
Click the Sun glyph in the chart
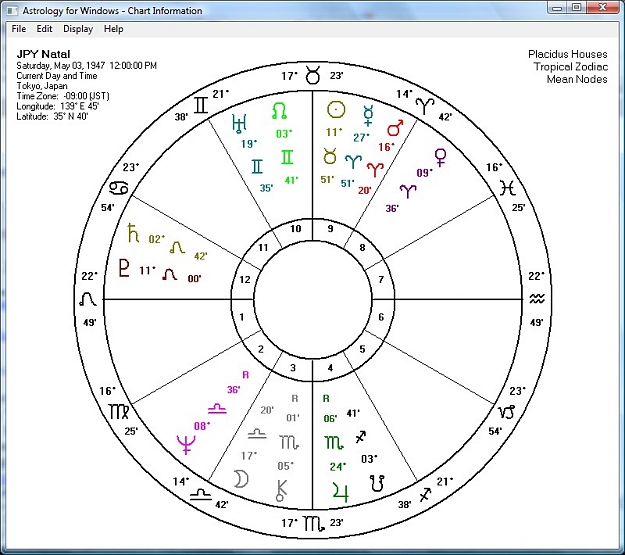336,109
